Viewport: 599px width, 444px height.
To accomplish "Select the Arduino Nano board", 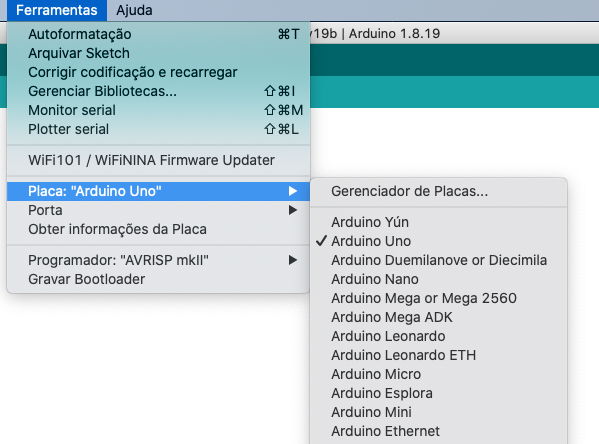I will tap(439, 279).
